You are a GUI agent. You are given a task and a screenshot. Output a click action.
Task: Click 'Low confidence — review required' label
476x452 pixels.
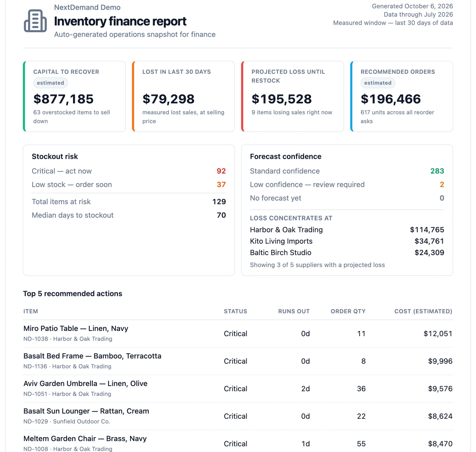[307, 185]
